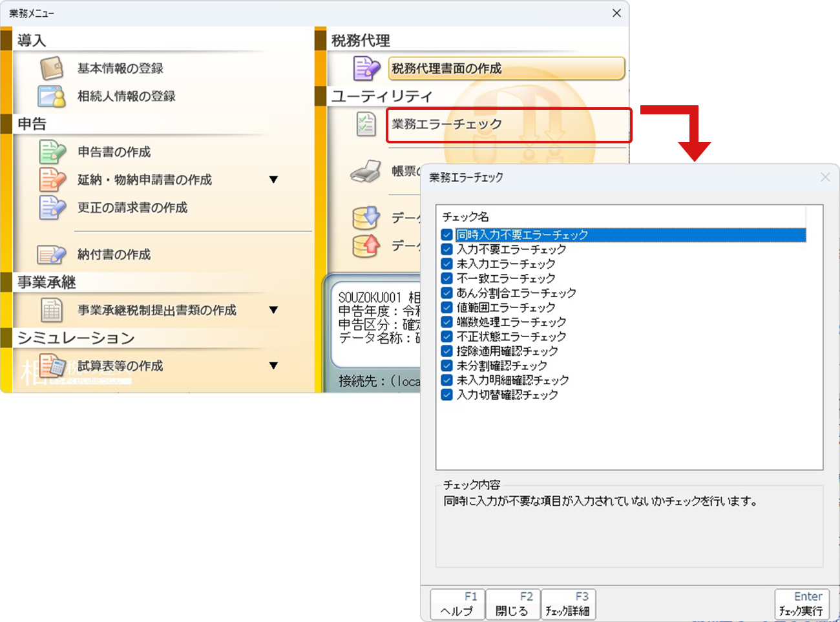
Task: Click the 納付書の作成 icon
Action: [52, 254]
